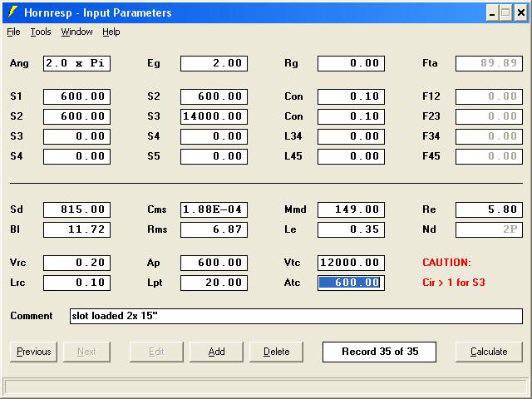Click the Hornresp lightning bolt title icon
Image resolution: width=532 pixels, height=399 pixels.
(x=12, y=12)
